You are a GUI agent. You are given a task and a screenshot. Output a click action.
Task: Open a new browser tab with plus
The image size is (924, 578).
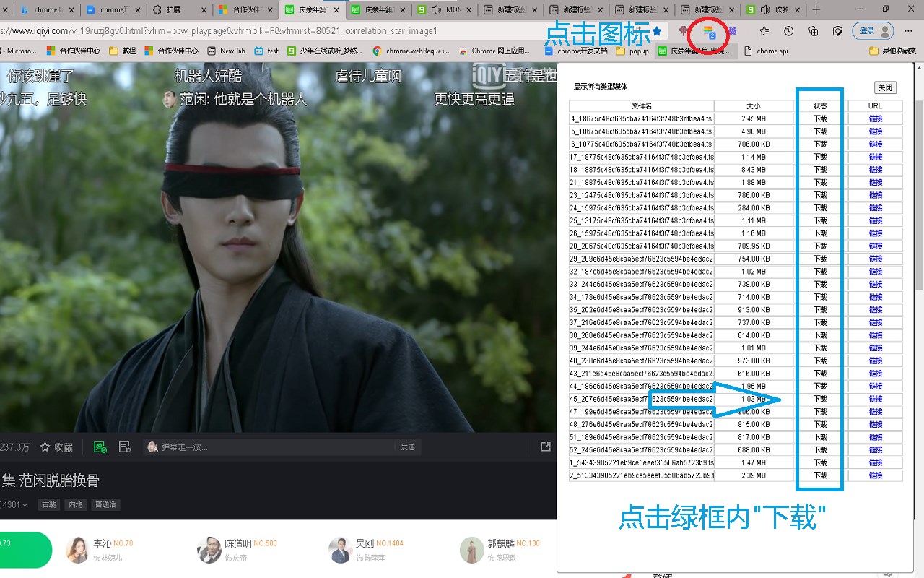pyautogui.click(x=816, y=9)
